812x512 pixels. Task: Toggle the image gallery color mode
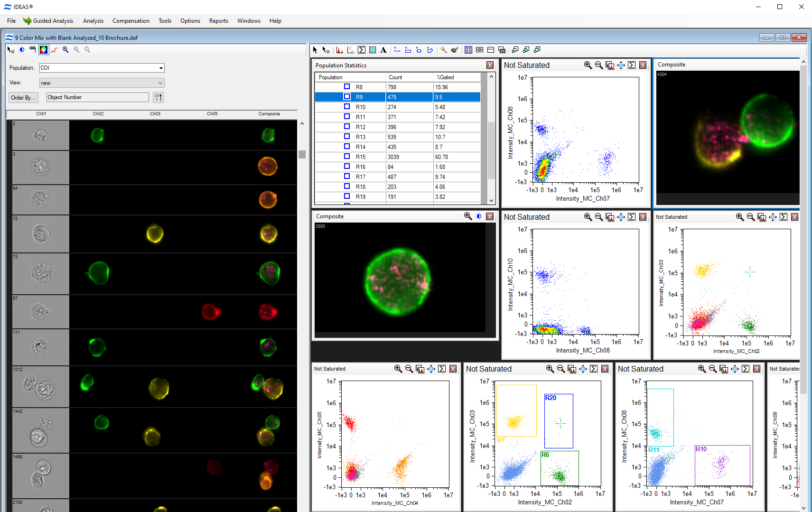coord(43,50)
